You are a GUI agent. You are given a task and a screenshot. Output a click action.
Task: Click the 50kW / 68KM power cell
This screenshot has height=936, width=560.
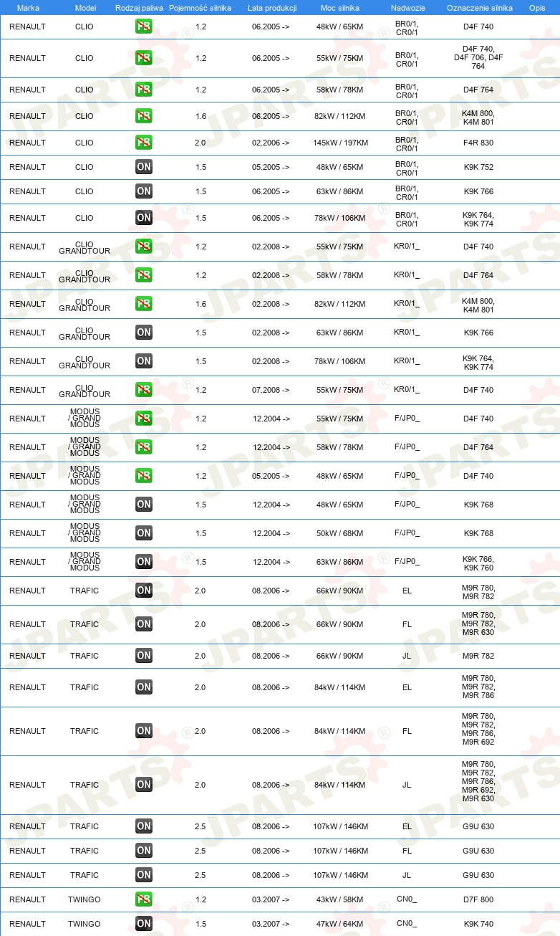point(340,533)
